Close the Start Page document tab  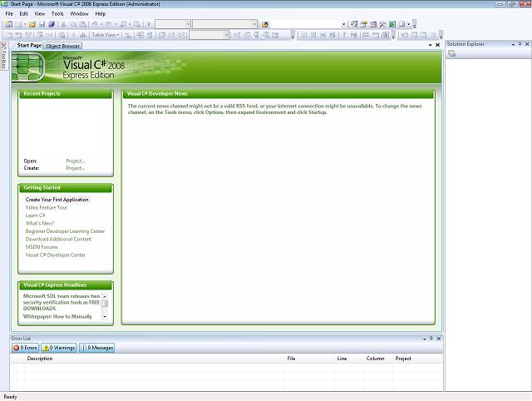438,45
